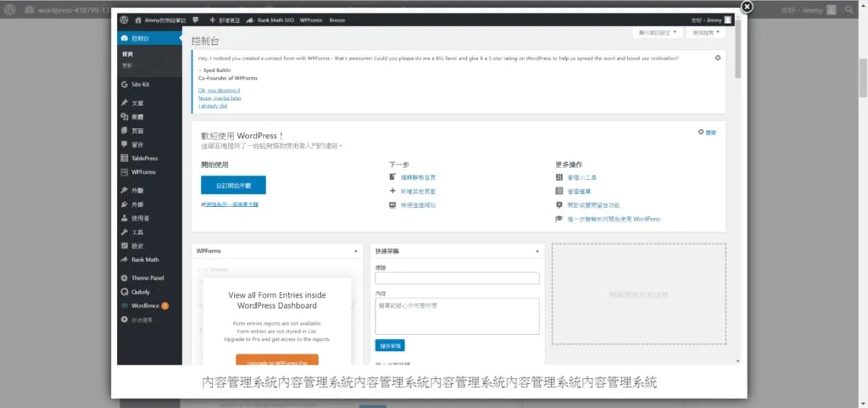Open Theme Panel gear icon in sidebar
Screen dimensions: 868x408
tap(124, 278)
